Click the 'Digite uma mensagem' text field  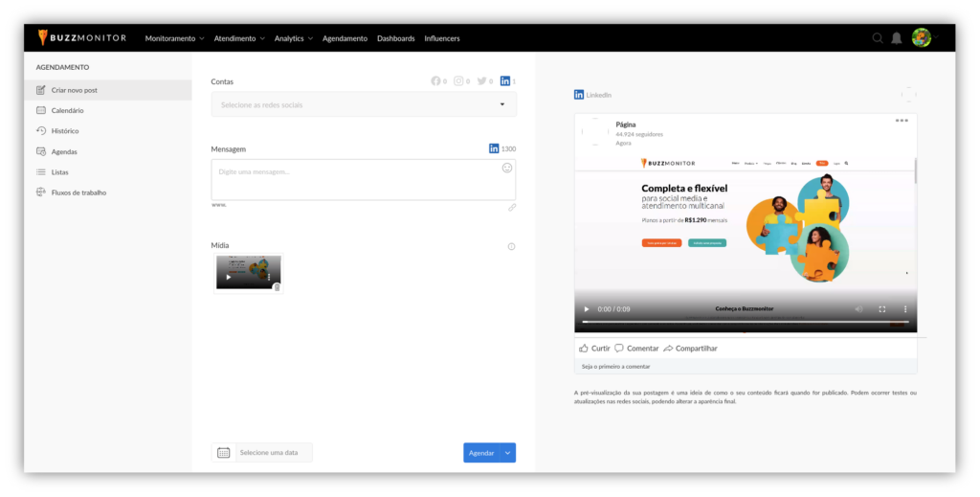[354, 179]
